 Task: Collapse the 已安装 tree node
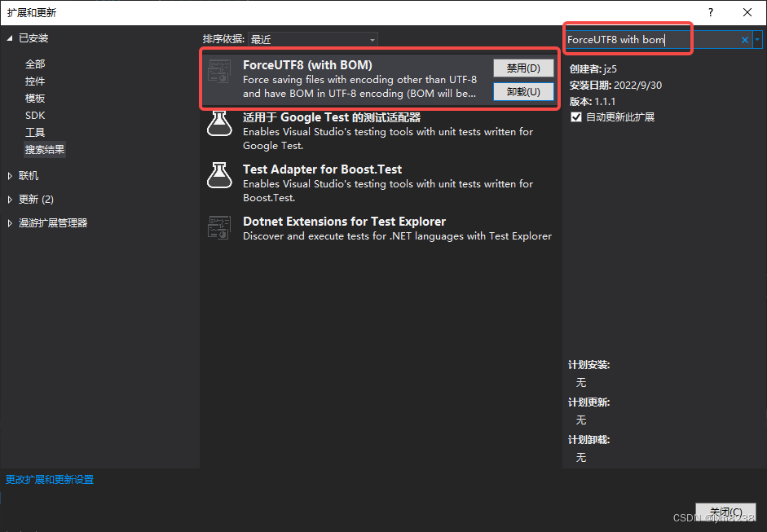pos(10,38)
